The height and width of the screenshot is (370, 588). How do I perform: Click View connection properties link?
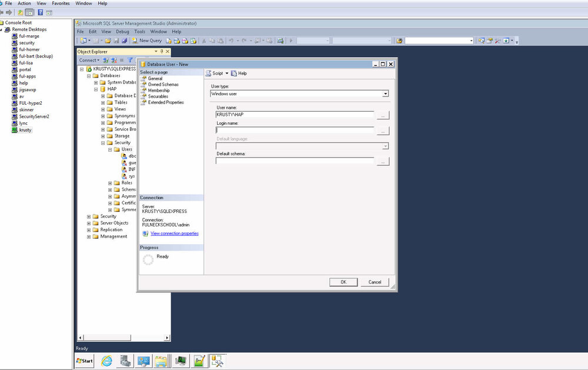pos(175,234)
